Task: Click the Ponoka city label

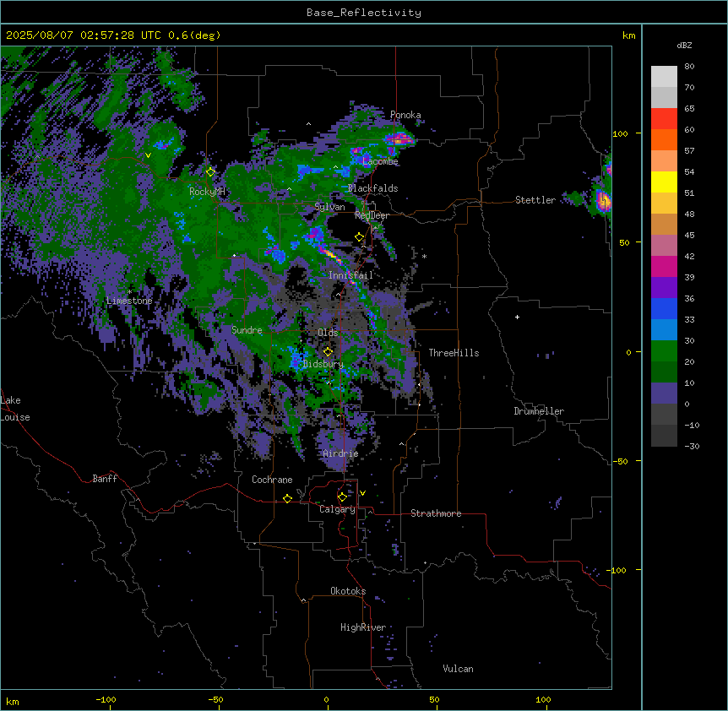Action: tap(405, 115)
